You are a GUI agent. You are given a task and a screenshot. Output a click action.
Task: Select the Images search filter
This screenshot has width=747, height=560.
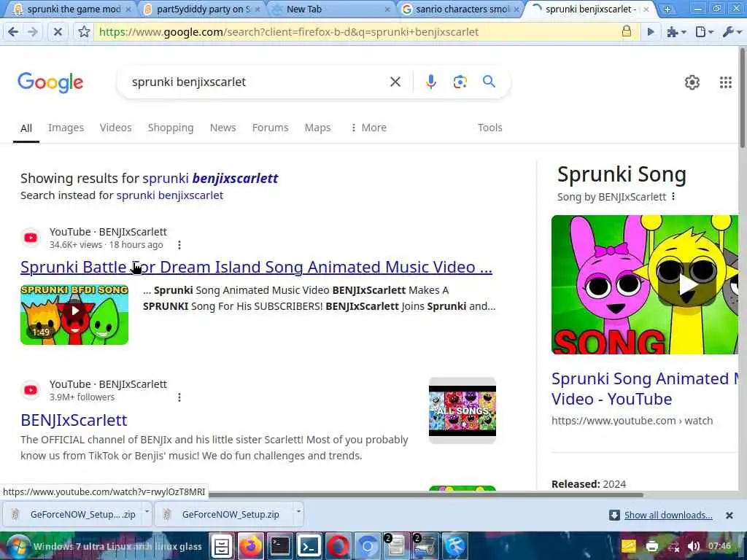(66, 128)
